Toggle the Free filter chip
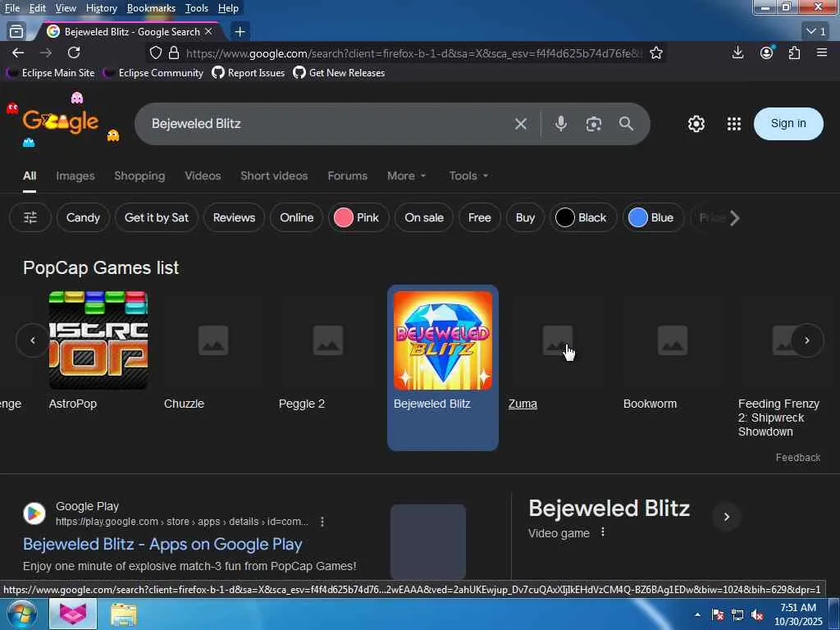 tap(479, 217)
